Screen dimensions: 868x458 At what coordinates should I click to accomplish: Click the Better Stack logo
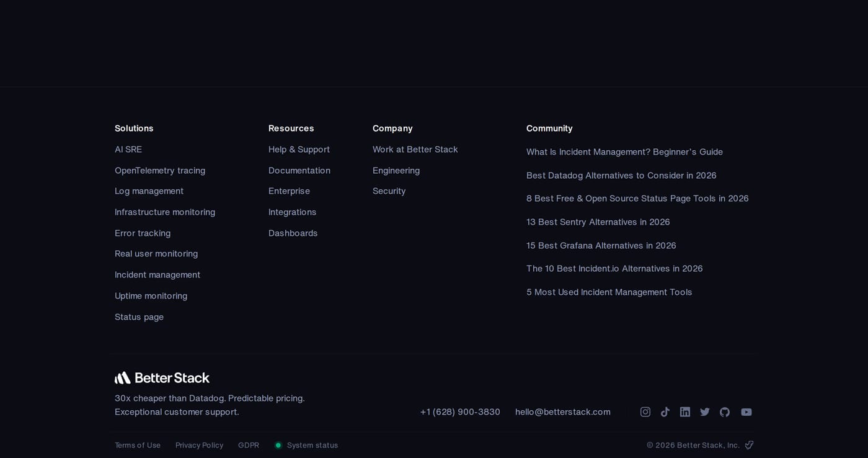(x=162, y=378)
